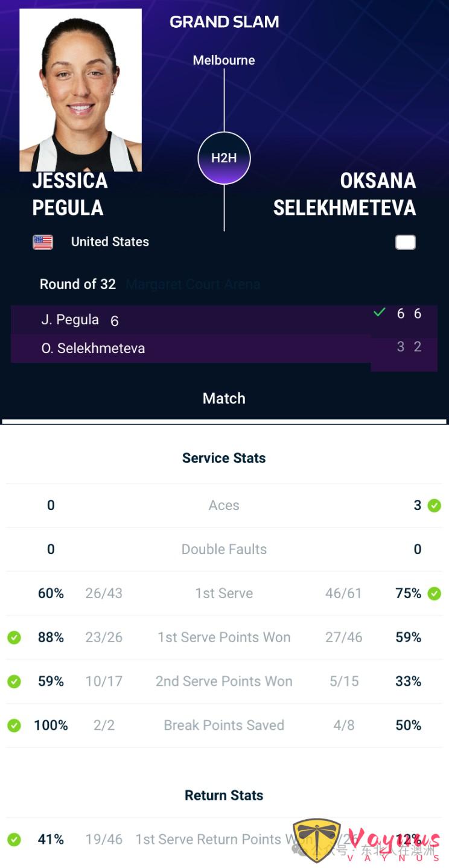Click the green winner checkmark beside the score
This screenshot has width=449, height=868.
pyautogui.click(x=379, y=313)
